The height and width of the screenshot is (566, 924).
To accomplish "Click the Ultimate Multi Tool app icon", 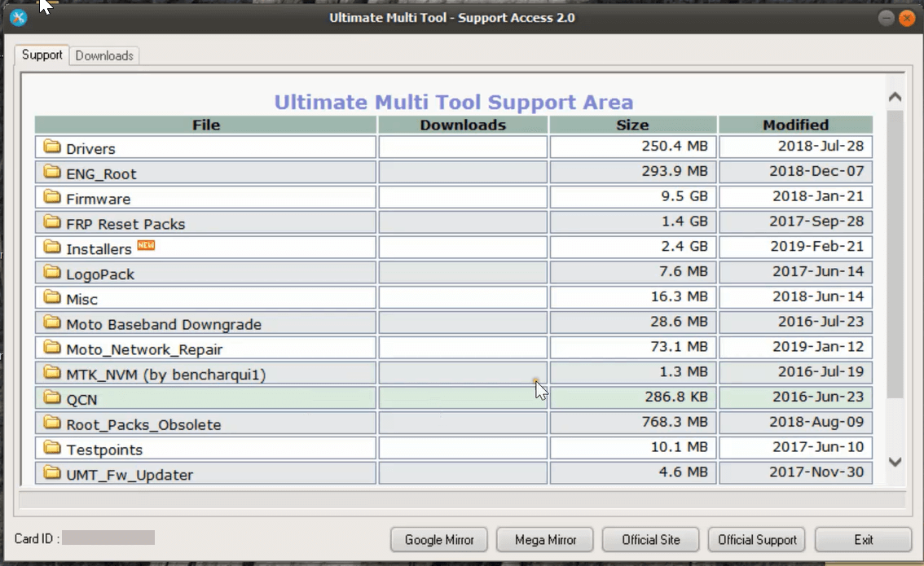I will pos(19,18).
